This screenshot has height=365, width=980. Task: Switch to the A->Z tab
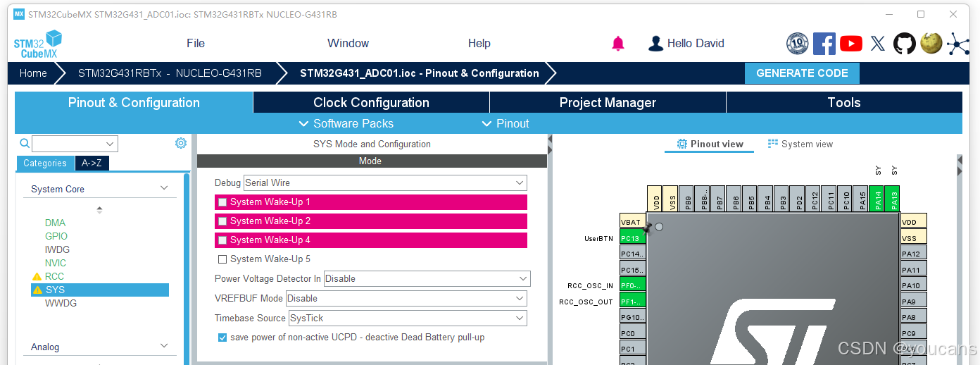tap(92, 163)
